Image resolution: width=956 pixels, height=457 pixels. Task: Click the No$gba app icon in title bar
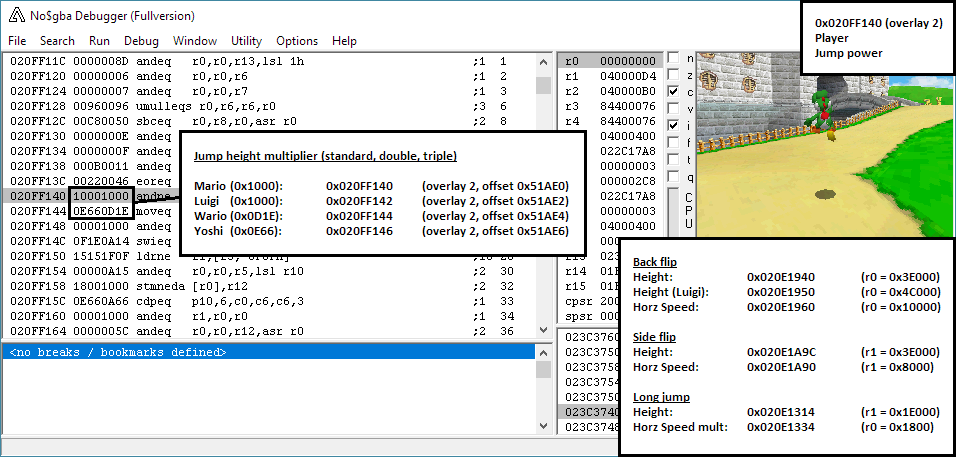click(x=16, y=16)
